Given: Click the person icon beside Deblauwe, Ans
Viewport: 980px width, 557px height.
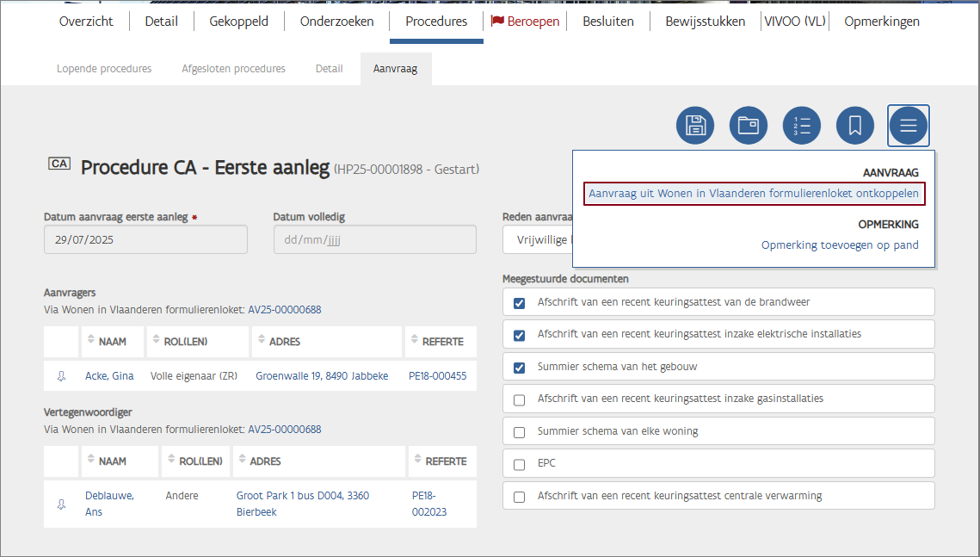Looking at the screenshot, I should [61, 504].
